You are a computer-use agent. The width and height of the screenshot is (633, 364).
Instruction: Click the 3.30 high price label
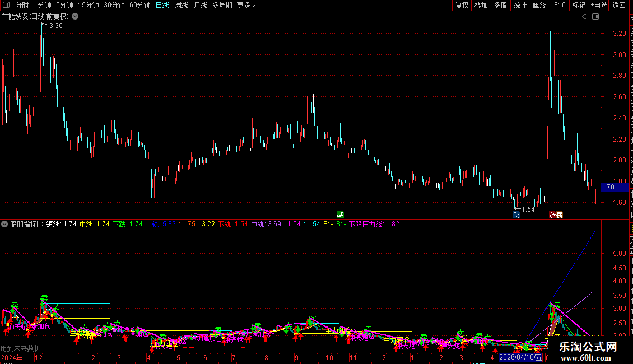55,26
